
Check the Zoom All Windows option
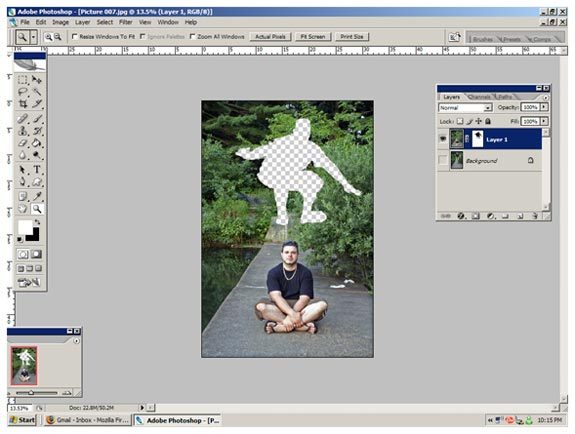[x=192, y=36]
